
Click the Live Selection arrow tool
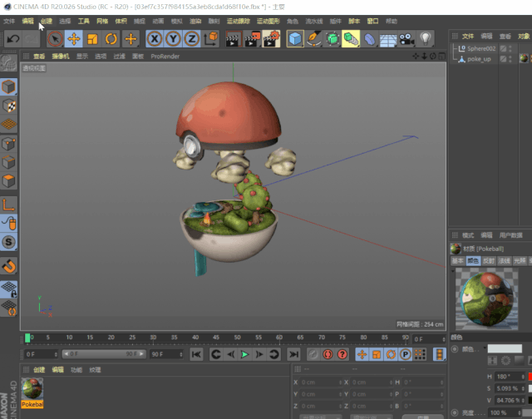pos(54,38)
